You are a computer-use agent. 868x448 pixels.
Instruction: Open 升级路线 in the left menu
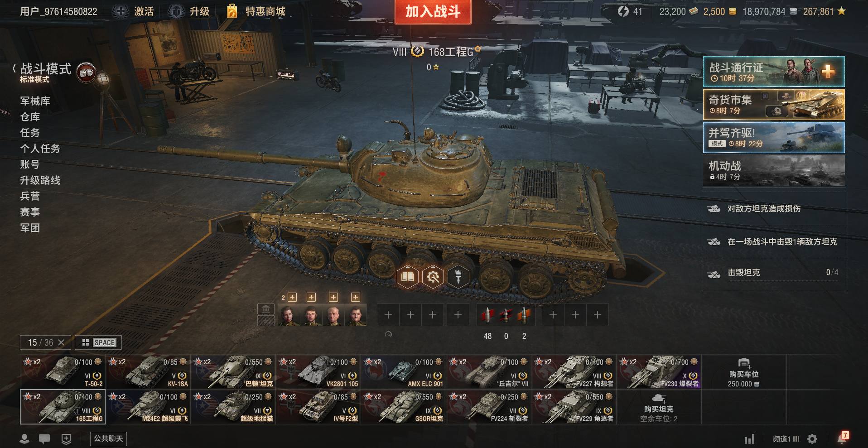(x=40, y=180)
